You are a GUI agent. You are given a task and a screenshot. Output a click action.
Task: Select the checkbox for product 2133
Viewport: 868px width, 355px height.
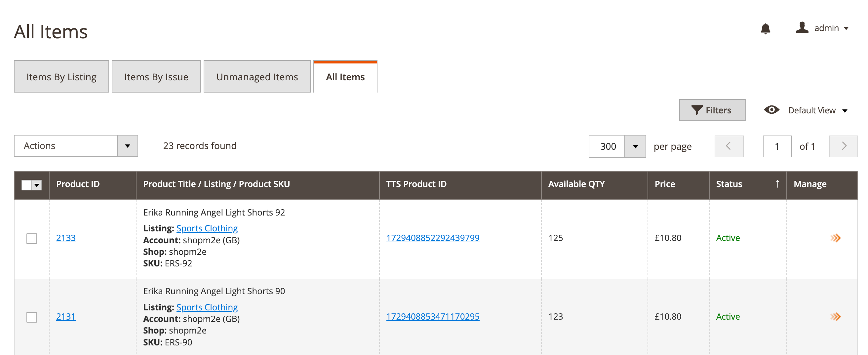click(x=32, y=238)
